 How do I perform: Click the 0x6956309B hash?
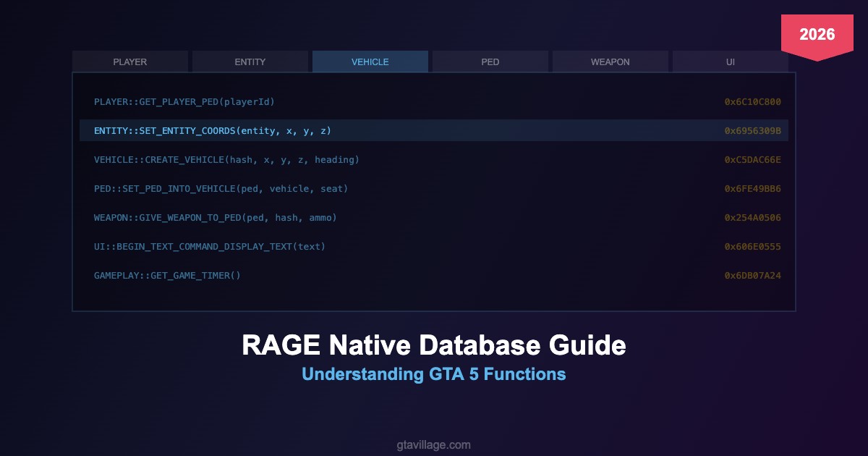tap(752, 131)
